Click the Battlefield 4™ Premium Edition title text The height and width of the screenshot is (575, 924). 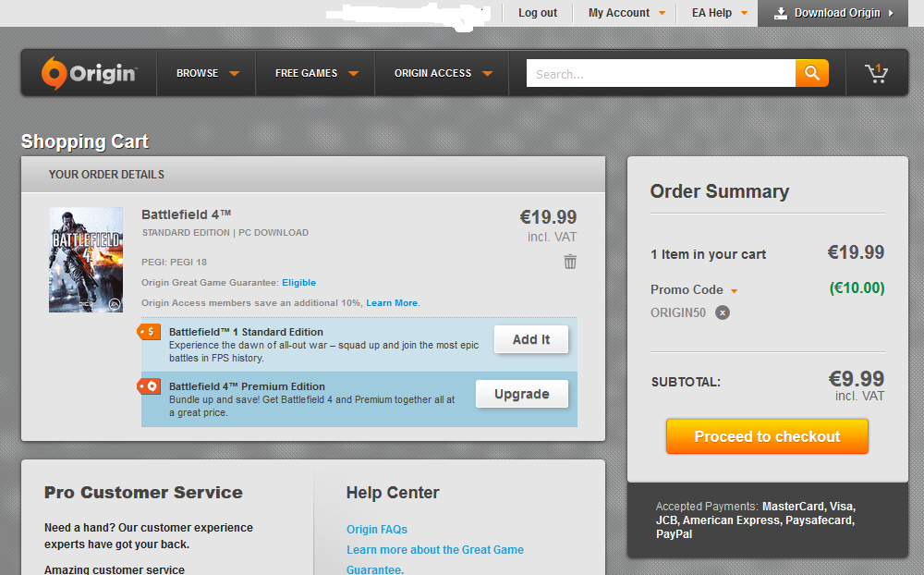pos(247,386)
